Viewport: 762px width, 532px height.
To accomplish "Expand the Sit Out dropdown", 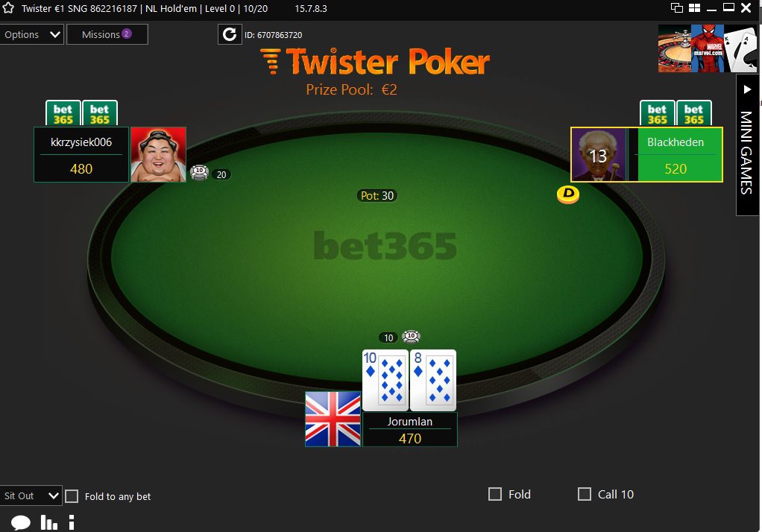I will 31,495.
